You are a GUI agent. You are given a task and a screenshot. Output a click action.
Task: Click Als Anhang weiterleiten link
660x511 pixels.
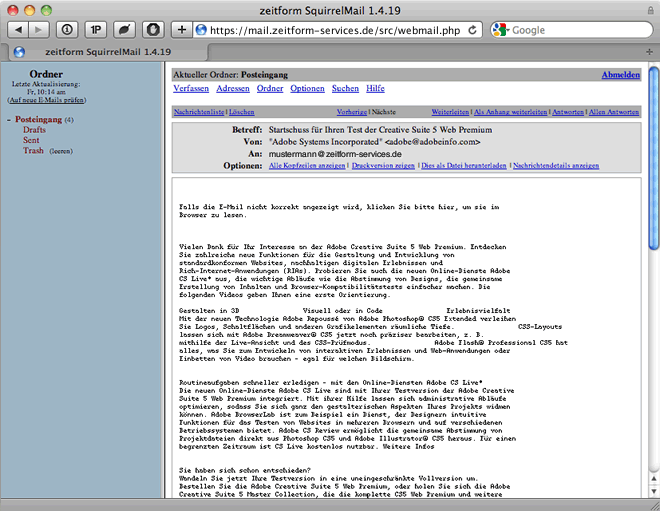click(x=511, y=112)
